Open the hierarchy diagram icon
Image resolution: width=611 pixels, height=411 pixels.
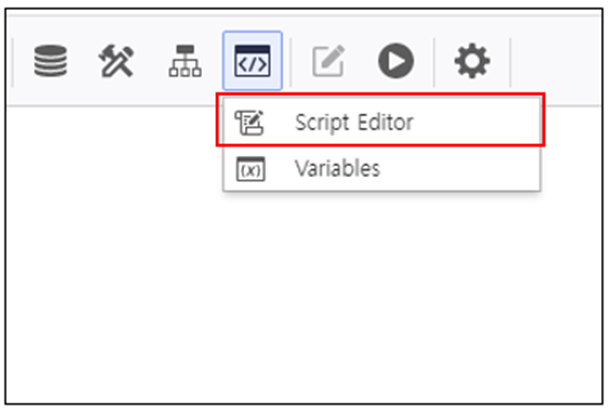(x=185, y=61)
